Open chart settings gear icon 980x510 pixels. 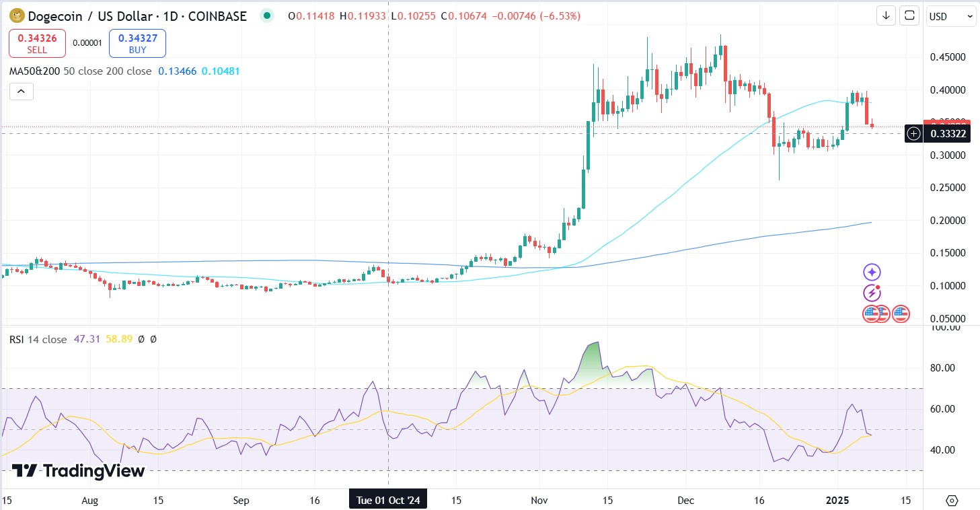pyautogui.click(x=951, y=501)
